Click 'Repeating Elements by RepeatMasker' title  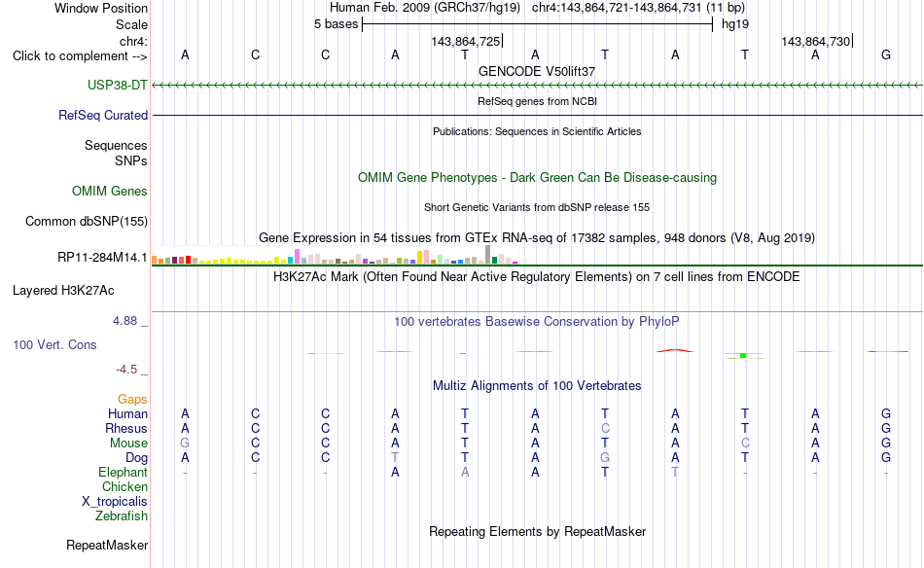tap(537, 531)
